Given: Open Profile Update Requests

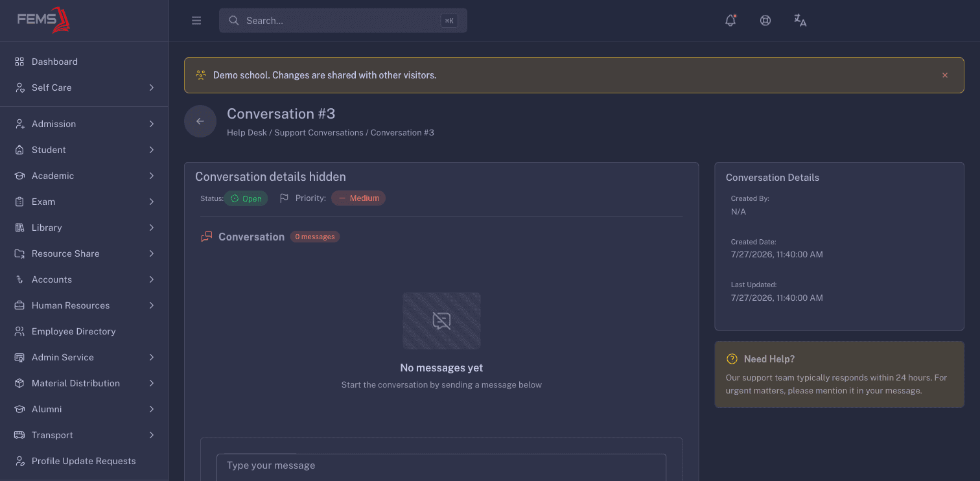Looking at the screenshot, I should (84, 461).
